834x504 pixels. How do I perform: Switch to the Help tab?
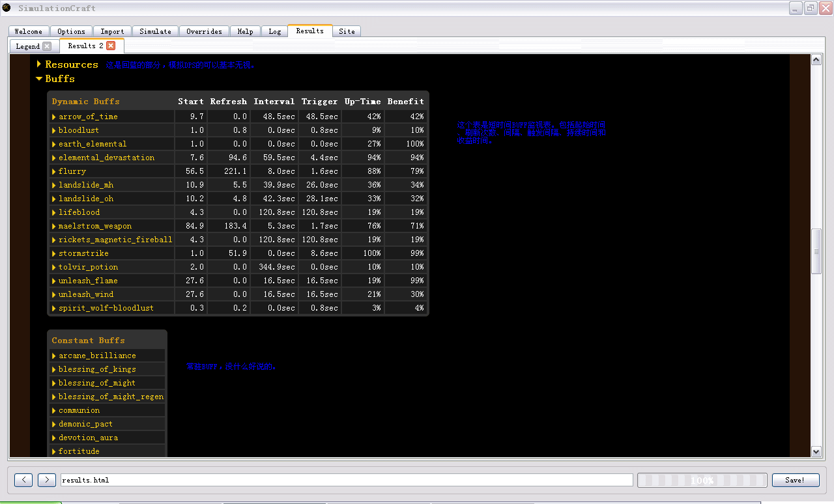click(245, 31)
